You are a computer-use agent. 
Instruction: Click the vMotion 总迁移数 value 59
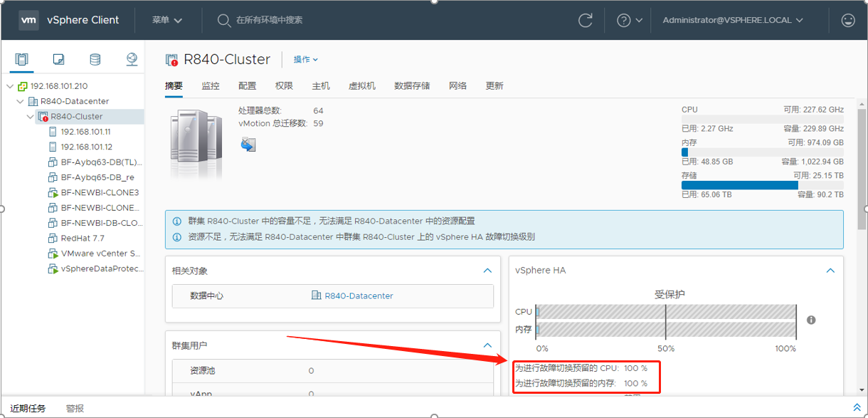[318, 123]
